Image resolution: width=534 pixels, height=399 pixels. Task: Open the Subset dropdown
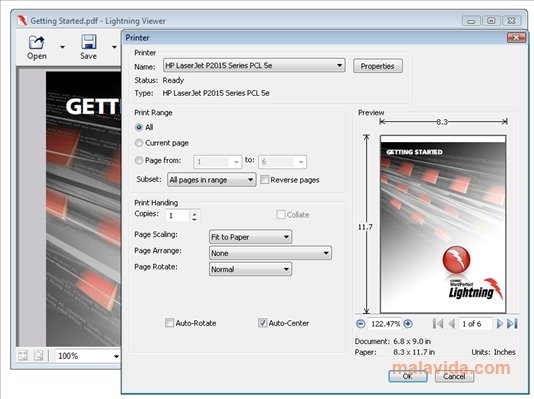211,180
